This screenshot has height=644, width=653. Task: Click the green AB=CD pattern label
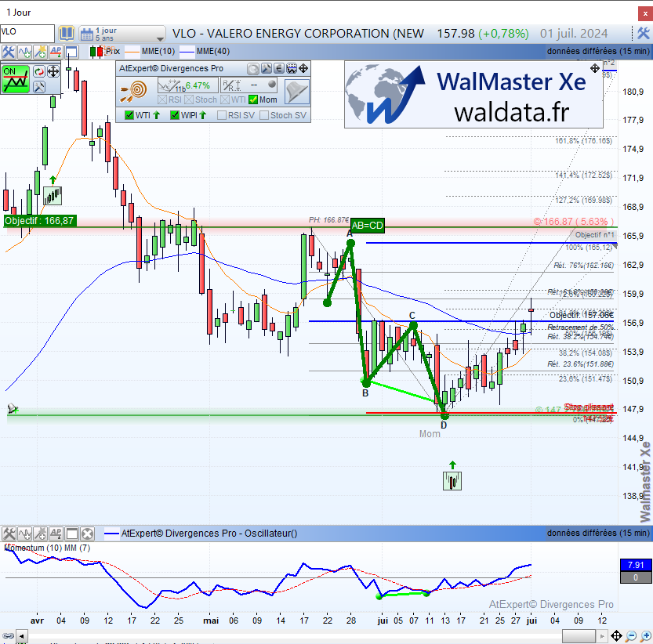click(x=368, y=226)
